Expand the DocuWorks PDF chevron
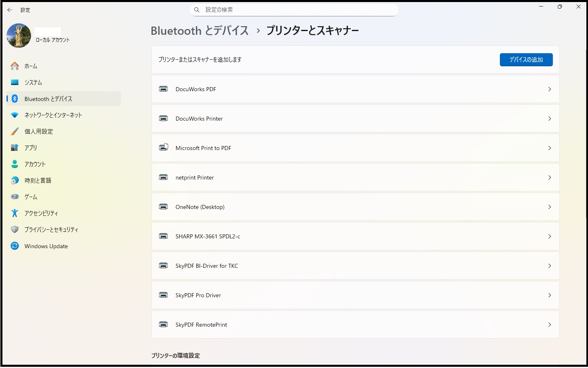 coord(549,89)
